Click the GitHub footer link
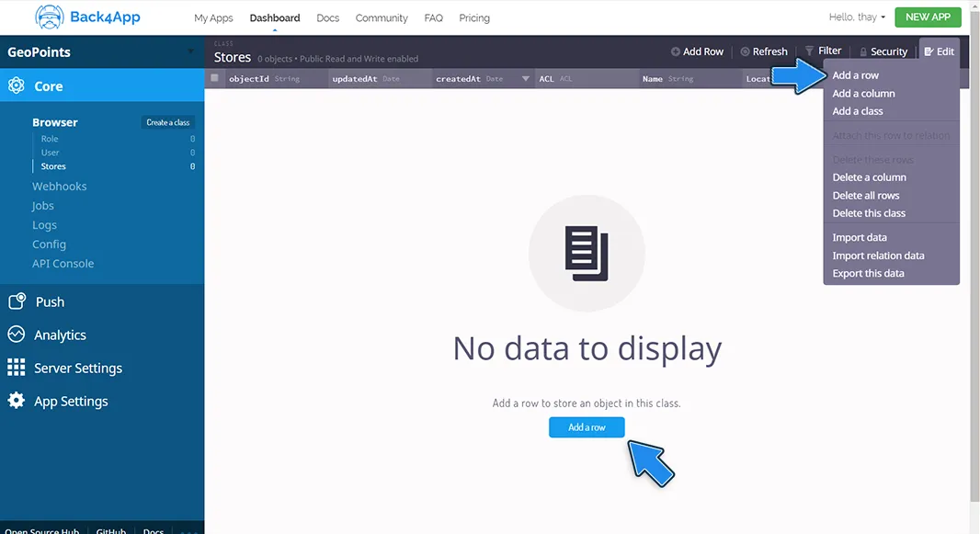This screenshot has width=980, height=534. [x=110, y=530]
